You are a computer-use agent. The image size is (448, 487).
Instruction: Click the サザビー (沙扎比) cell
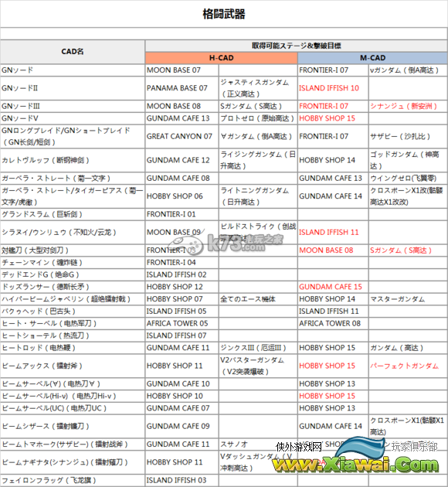tap(408, 136)
